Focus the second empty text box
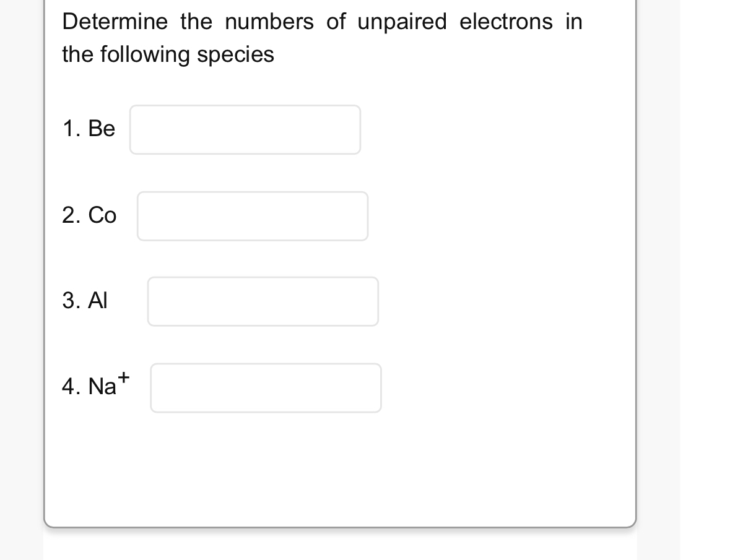The width and height of the screenshot is (730, 560). pos(252,215)
